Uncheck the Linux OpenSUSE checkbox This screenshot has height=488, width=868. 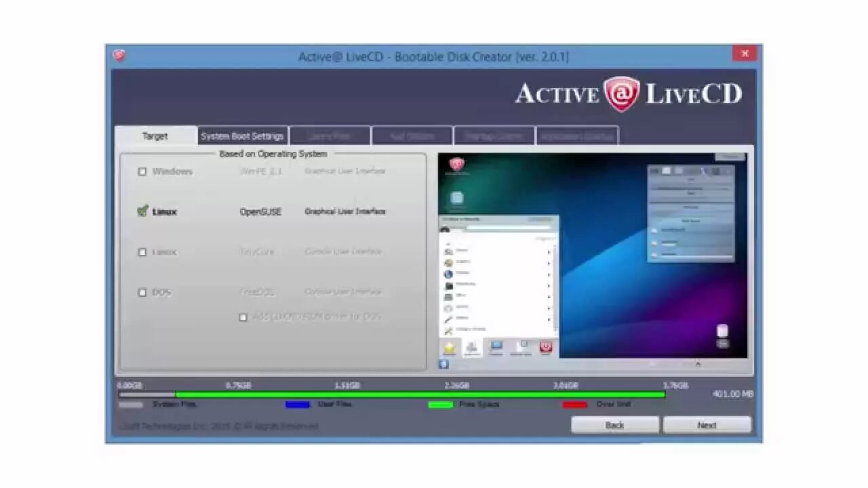(142, 211)
